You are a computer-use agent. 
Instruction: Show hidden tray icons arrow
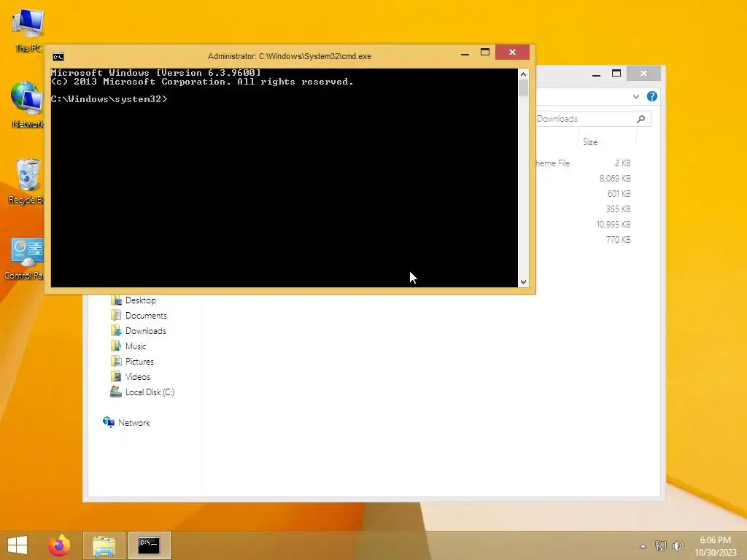coord(643,546)
